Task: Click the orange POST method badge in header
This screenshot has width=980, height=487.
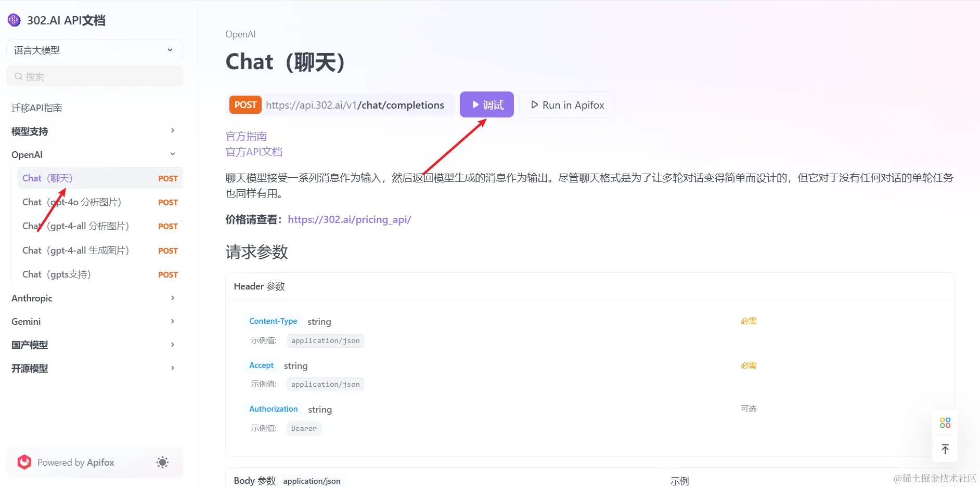Action: point(246,105)
